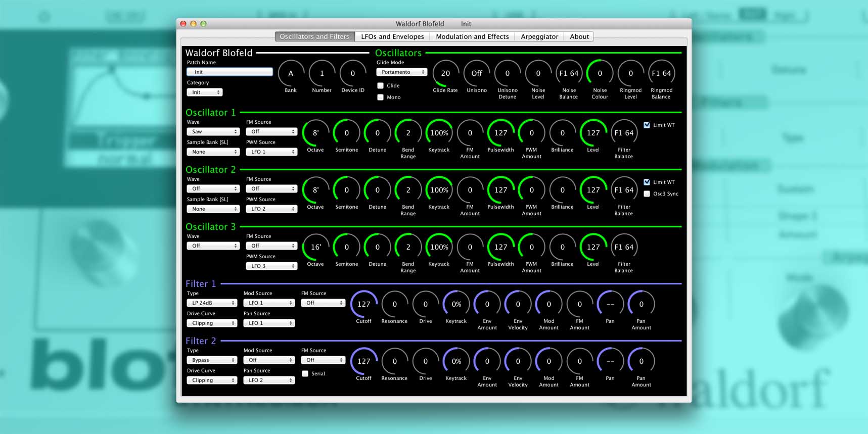This screenshot has width=868, height=434.
Task: Click Filter 1 Pan knob
Action: point(611,304)
